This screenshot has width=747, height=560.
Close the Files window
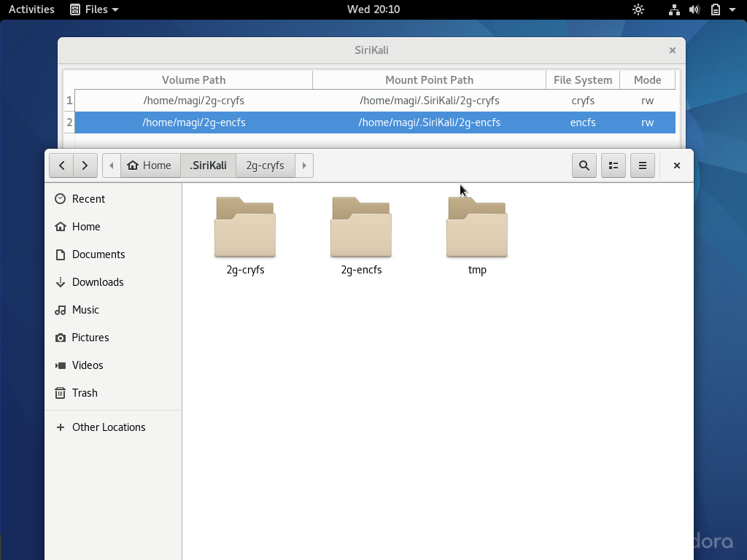(x=676, y=166)
